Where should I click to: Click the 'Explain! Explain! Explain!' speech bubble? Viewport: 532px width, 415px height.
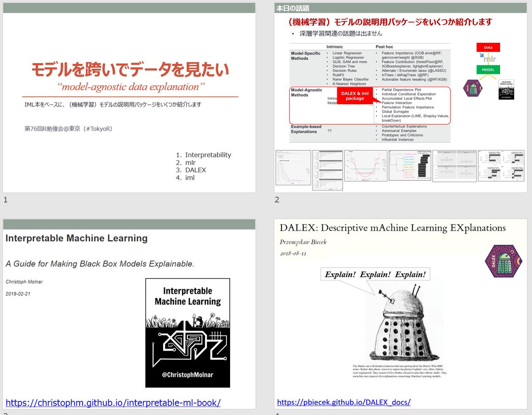[375, 274]
